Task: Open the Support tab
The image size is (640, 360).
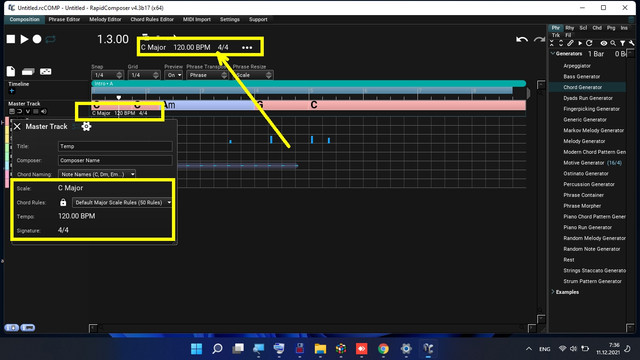Action: tap(258, 20)
